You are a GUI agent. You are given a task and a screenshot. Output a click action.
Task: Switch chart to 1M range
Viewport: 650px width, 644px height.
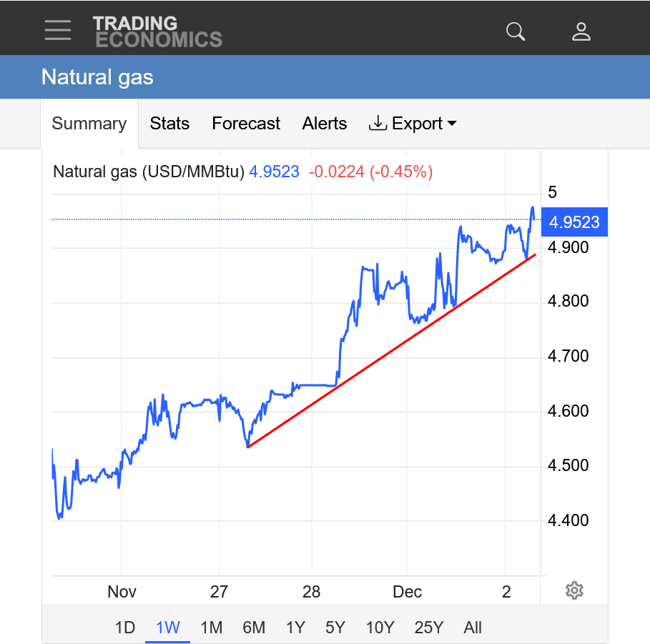coord(211,628)
